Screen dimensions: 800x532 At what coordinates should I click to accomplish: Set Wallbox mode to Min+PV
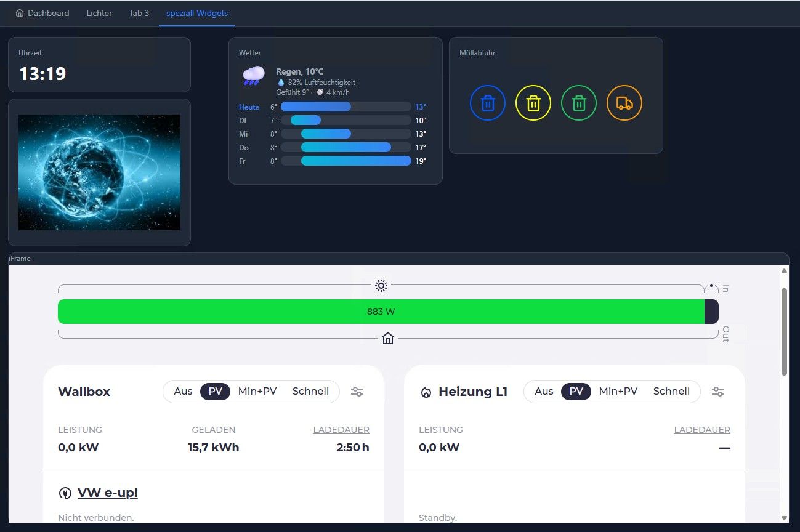(x=257, y=392)
